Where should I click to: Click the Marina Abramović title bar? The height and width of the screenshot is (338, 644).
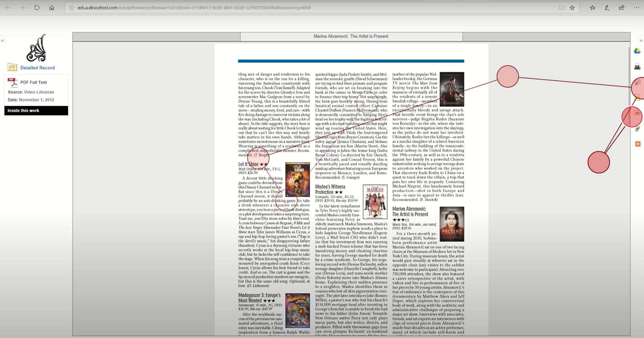(351, 36)
